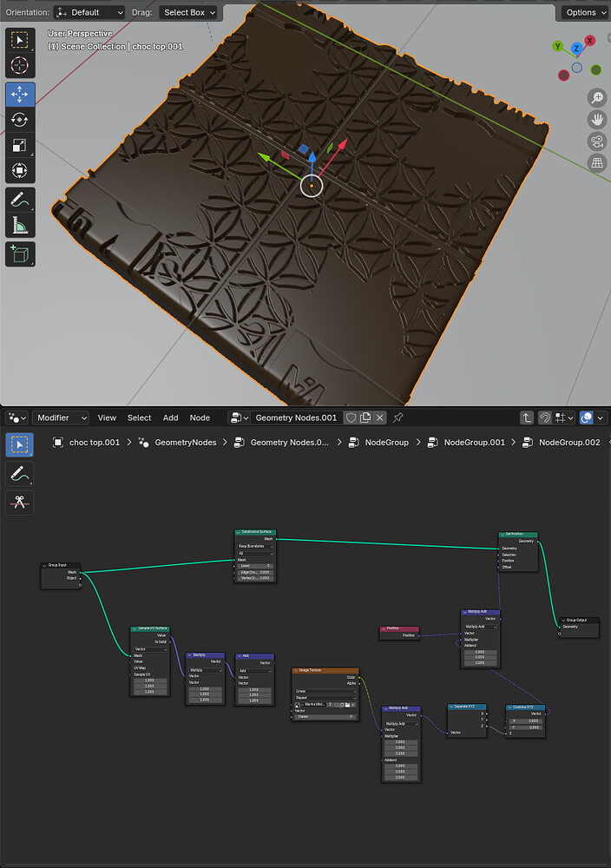This screenshot has height=868, width=611.
Task: Open the Sample UV Surface Vector data type dropdown
Action: (x=150, y=649)
